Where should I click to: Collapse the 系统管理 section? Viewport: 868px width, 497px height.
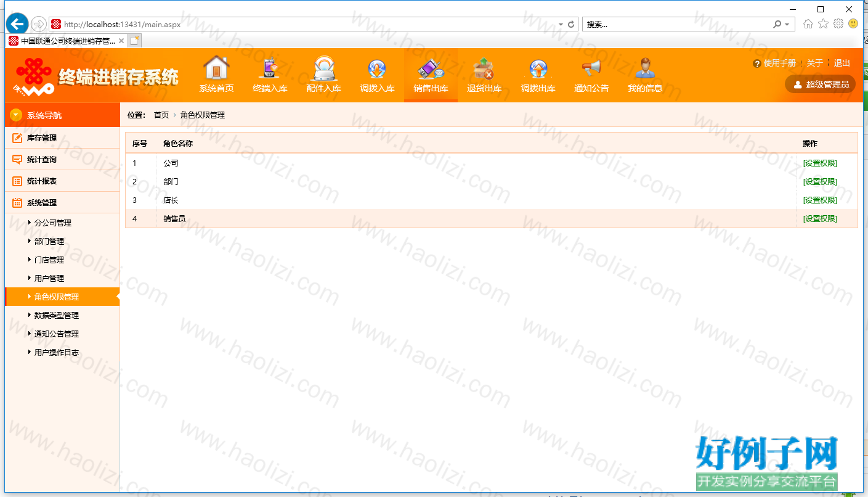[x=62, y=202]
